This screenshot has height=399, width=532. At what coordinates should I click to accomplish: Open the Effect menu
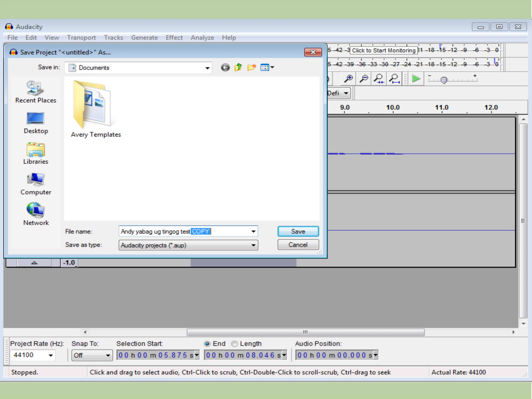(174, 38)
